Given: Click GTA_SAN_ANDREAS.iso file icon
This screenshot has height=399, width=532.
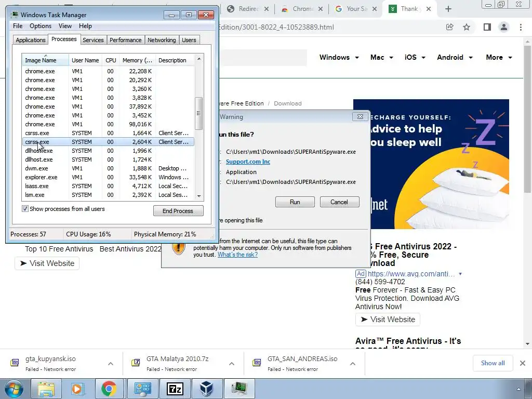Looking at the screenshot, I should [x=257, y=363].
